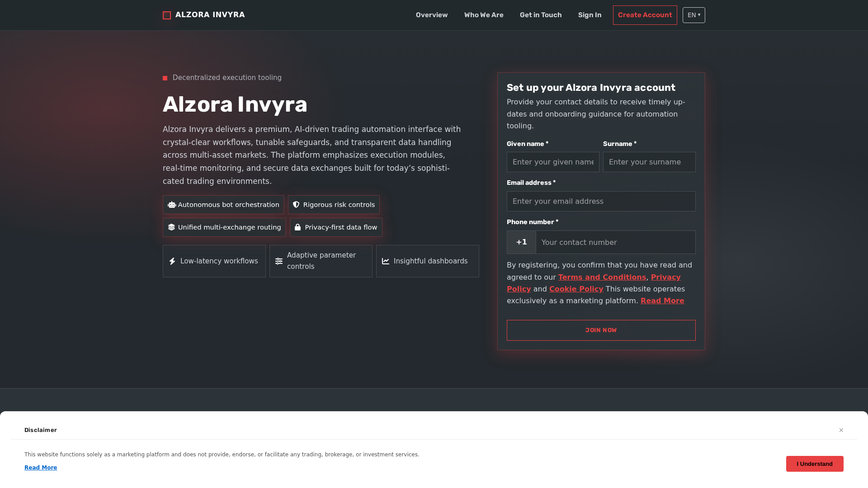Screen dimensions: 868x488
Task: Click the Phone number field label
Action: (x=533, y=222)
